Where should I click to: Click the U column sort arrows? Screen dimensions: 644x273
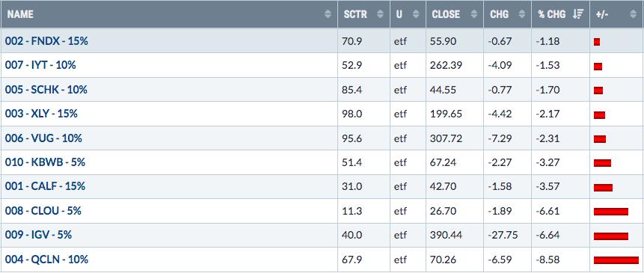(x=417, y=14)
